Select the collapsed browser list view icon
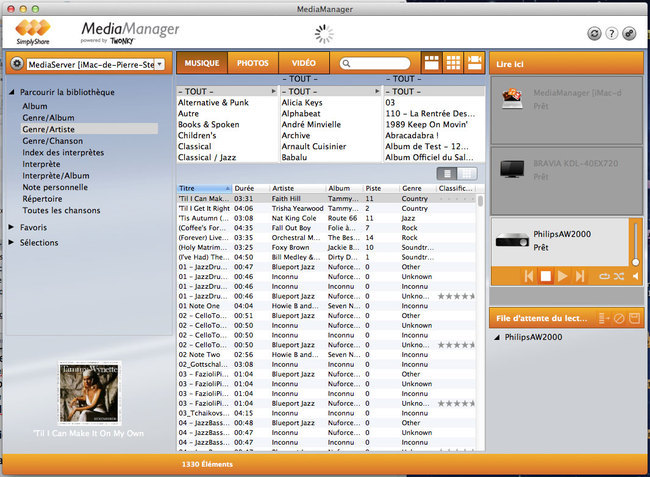The height and width of the screenshot is (477, 650). coord(474,63)
